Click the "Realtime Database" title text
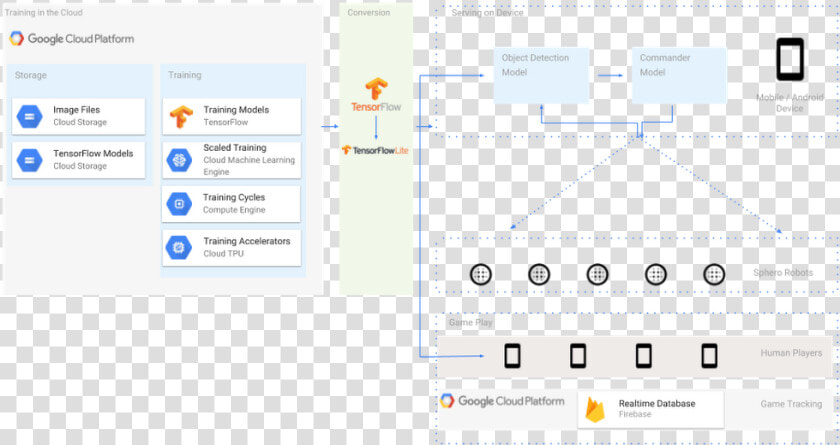Viewport: 840px width, 445px height. coord(657,404)
